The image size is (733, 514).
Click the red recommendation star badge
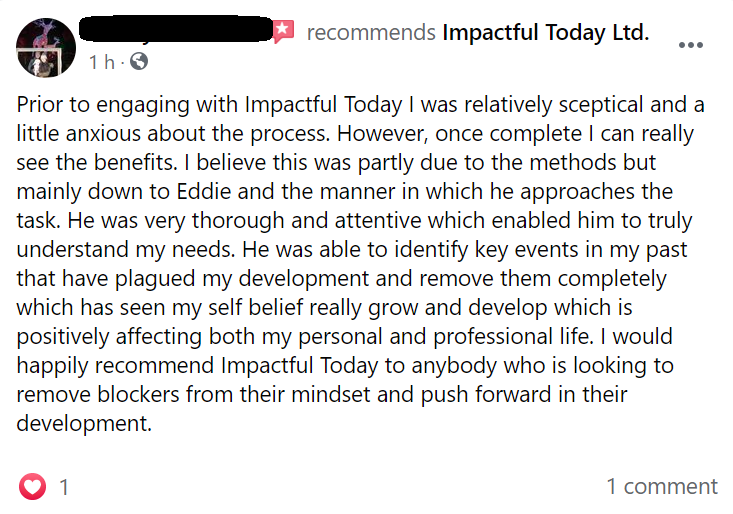click(283, 31)
